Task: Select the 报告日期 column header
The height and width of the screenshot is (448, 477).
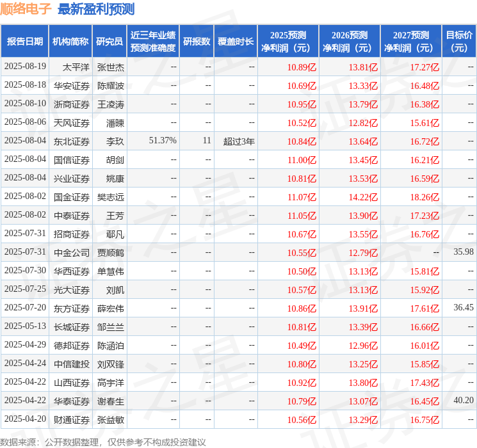Action: (x=24, y=42)
